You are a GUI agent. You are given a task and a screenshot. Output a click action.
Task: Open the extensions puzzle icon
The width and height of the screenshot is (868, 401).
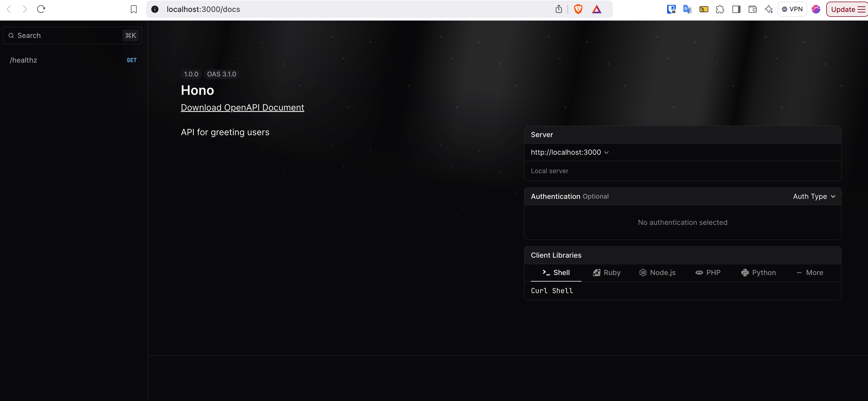click(x=720, y=9)
